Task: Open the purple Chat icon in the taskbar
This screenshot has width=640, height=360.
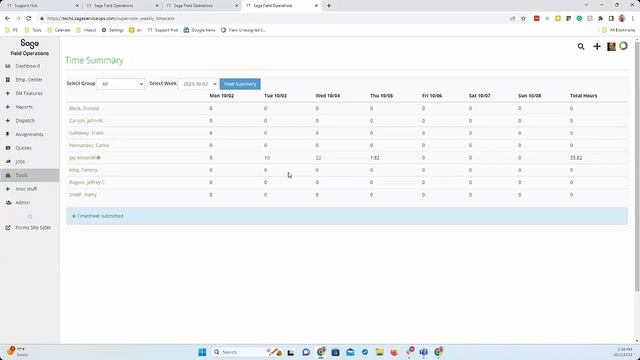Action: click(306, 352)
